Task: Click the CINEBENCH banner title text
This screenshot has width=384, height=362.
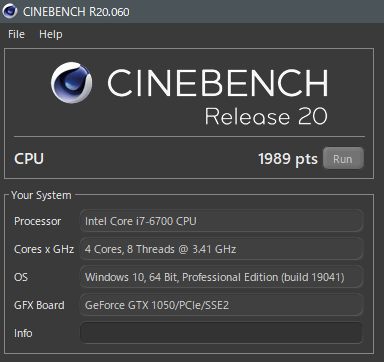Action: click(218, 83)
